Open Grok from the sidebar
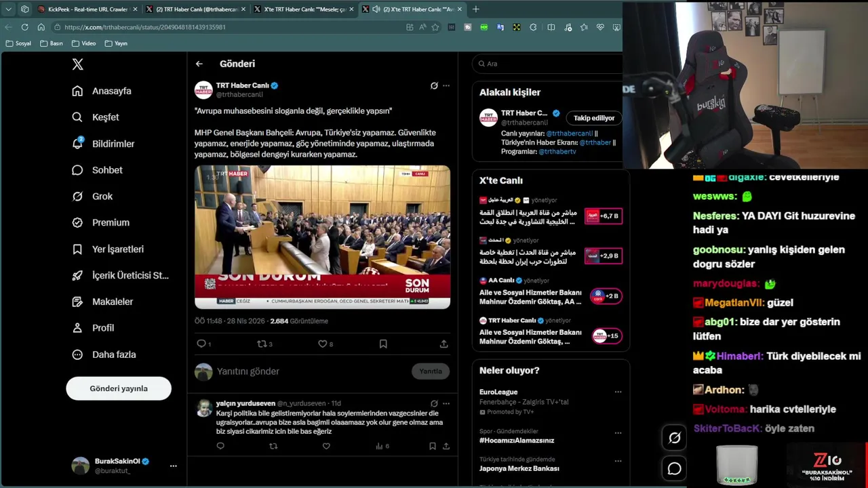 click(92, 197)
